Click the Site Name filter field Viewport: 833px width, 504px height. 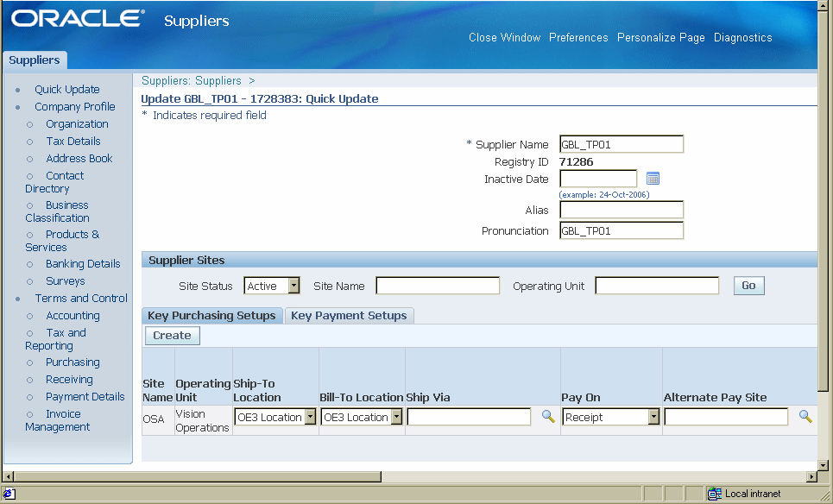click(x=438, y=286)
